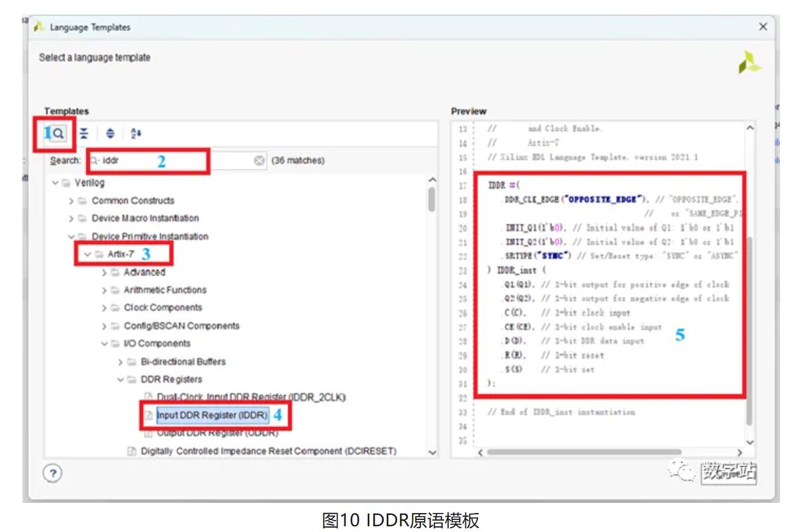Click the Templates tree scroll up arrow

pyautogui.click(x=432, y=180)
